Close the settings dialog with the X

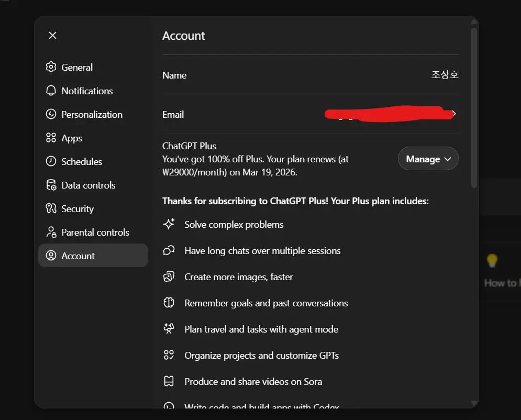(52, 35)
